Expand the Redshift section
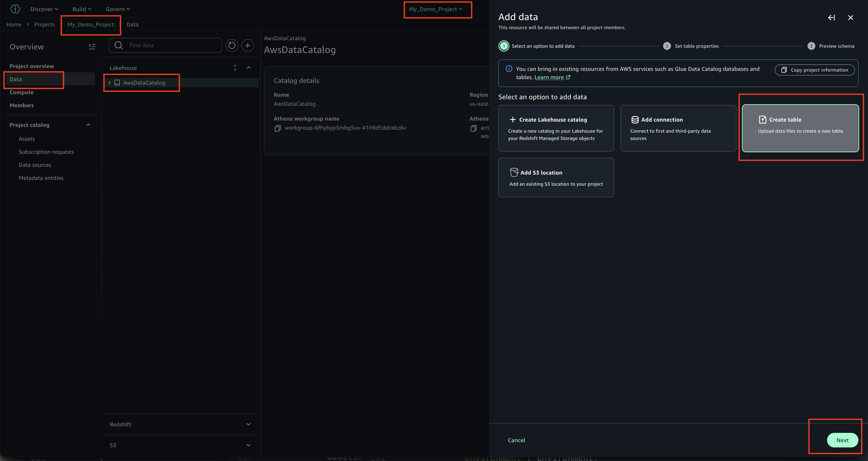Screen dimensions: 868x461 (x=248, y=424)
